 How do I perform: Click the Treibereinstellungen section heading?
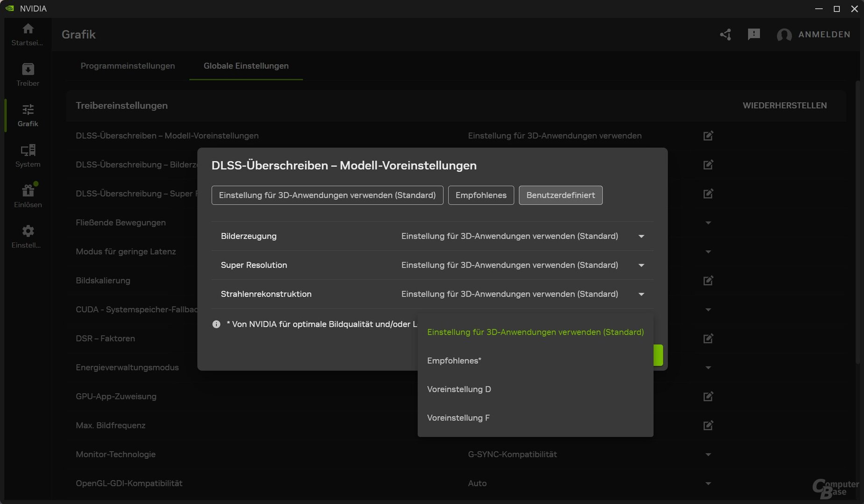[x=122, y=105]
